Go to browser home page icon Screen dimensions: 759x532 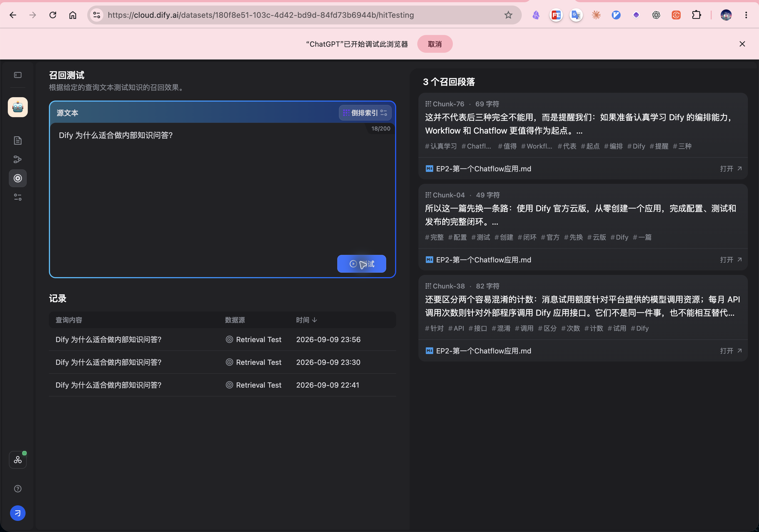click(x=73, y=15)
